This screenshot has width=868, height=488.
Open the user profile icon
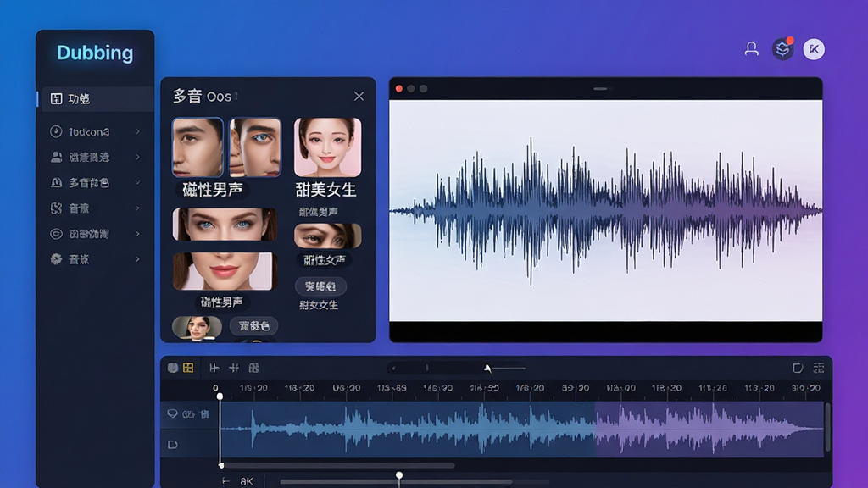(x=751, y=49)
